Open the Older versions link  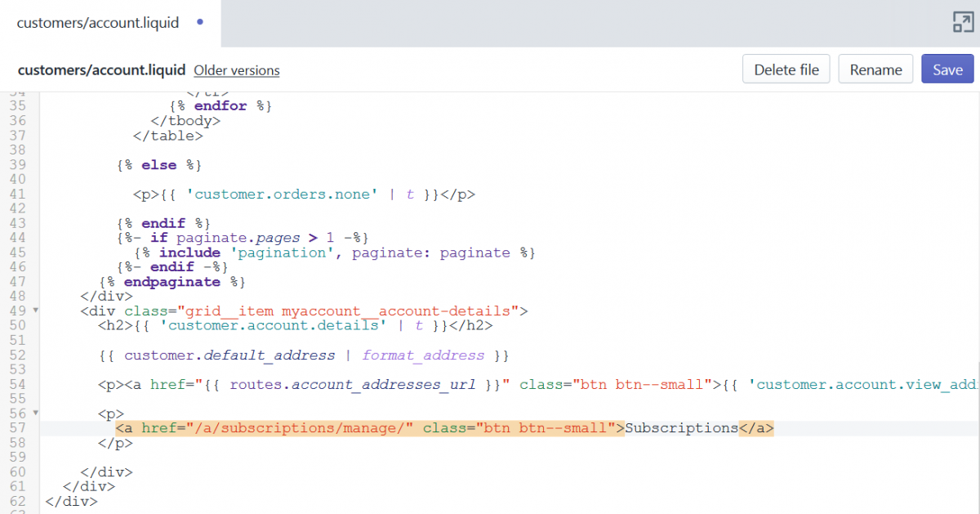point(237,70)
